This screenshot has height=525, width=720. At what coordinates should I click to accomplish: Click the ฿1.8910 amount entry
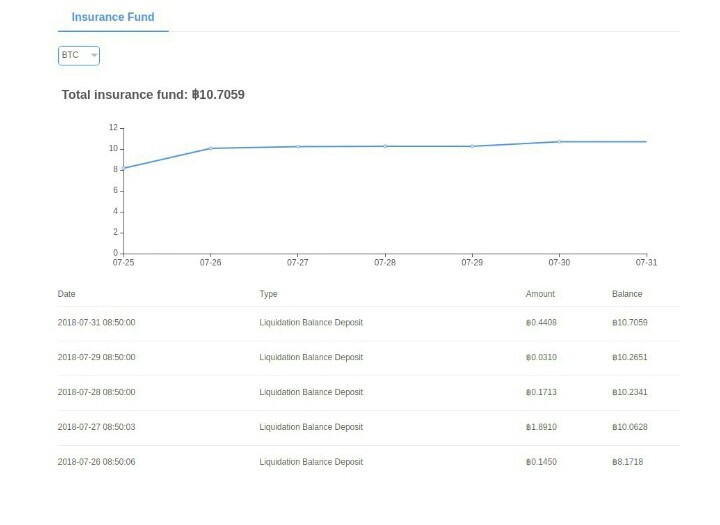541,427
